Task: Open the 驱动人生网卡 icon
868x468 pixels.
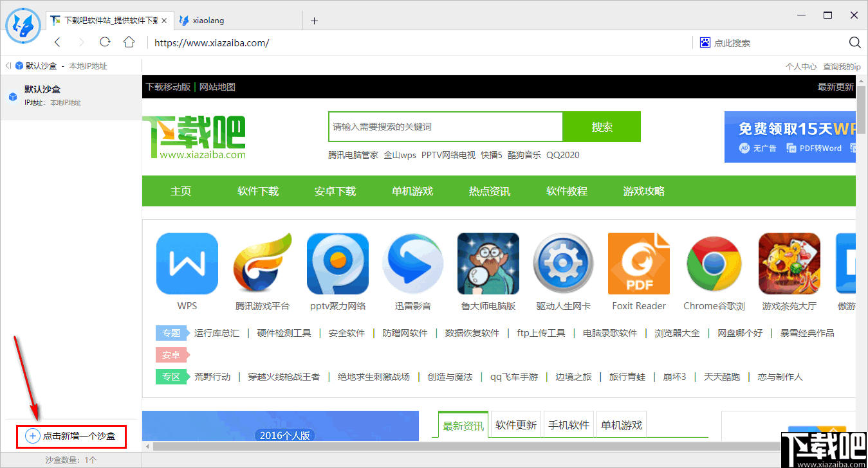Action: (563, 264)
